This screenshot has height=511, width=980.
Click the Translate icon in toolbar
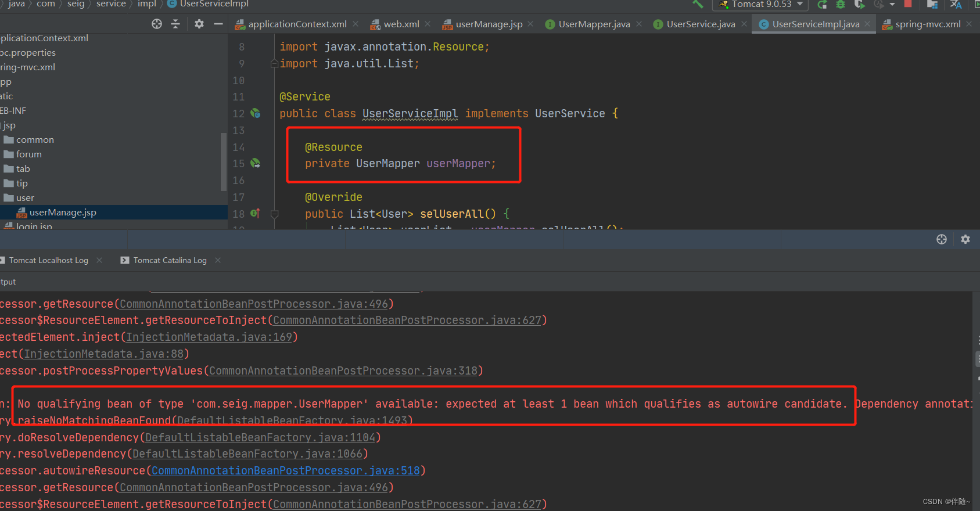tap(956, 5)
